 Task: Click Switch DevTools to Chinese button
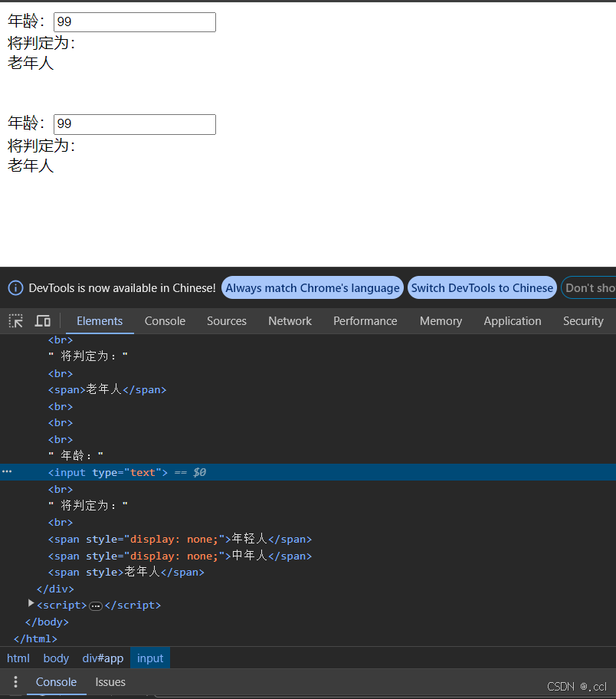[x=482, y=288]
